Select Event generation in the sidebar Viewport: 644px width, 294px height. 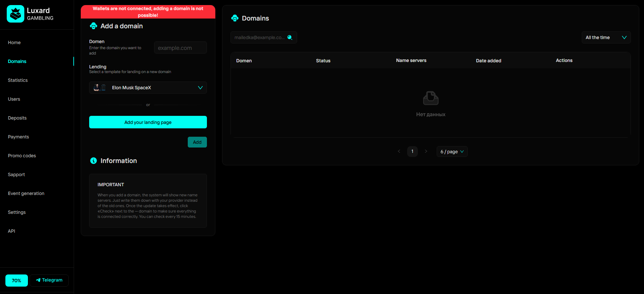click(x=26, y=193)
